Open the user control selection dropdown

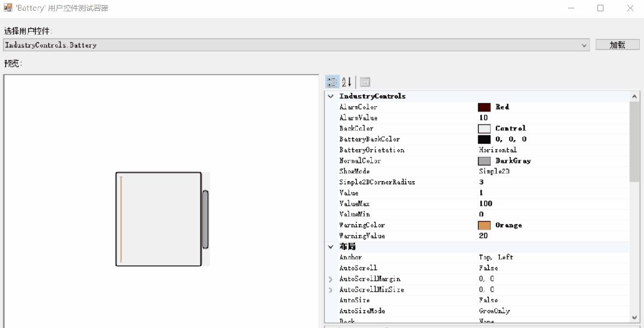tap(585, 45)
